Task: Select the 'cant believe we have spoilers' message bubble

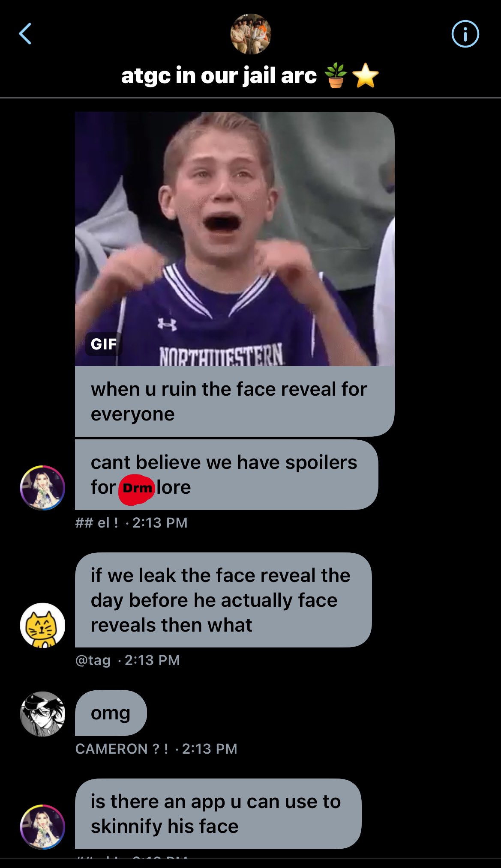Action: [226, 474]
